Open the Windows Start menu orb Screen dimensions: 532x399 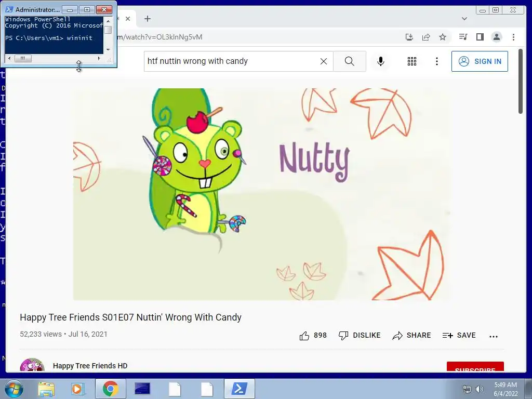coord(14,389)
